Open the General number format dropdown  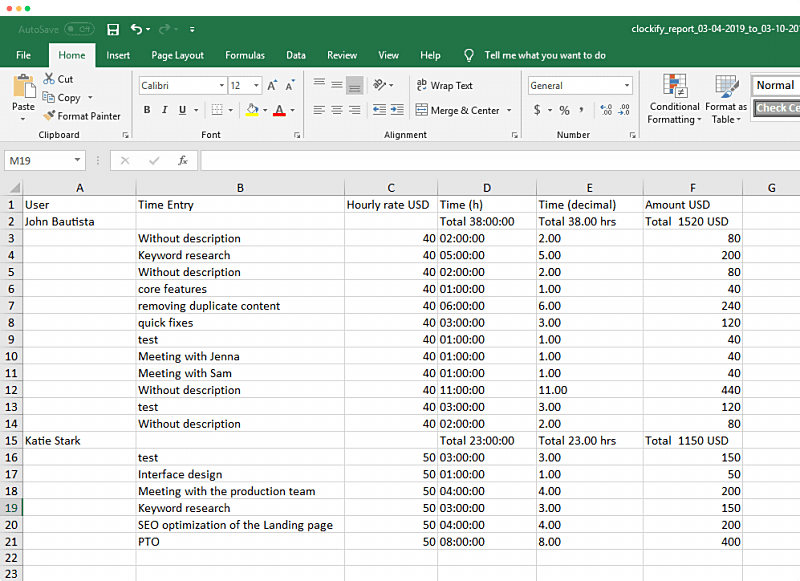tap(627, 85)
